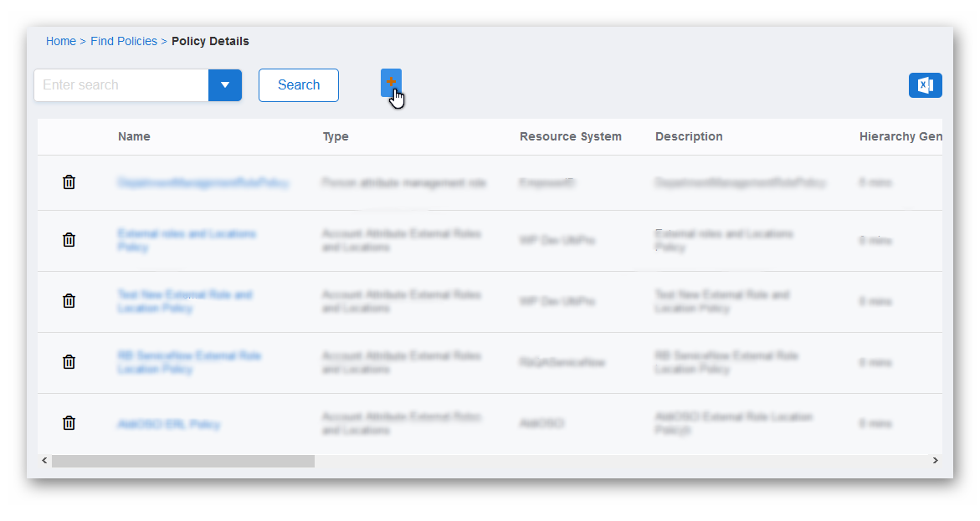Open Find Policies from the breadcrumb
Screen dimensions: 980x521
click(123, 41)
